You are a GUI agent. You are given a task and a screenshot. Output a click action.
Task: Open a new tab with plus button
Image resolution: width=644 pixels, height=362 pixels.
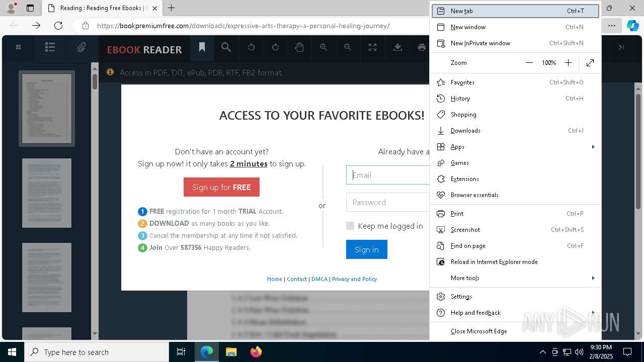171,8
